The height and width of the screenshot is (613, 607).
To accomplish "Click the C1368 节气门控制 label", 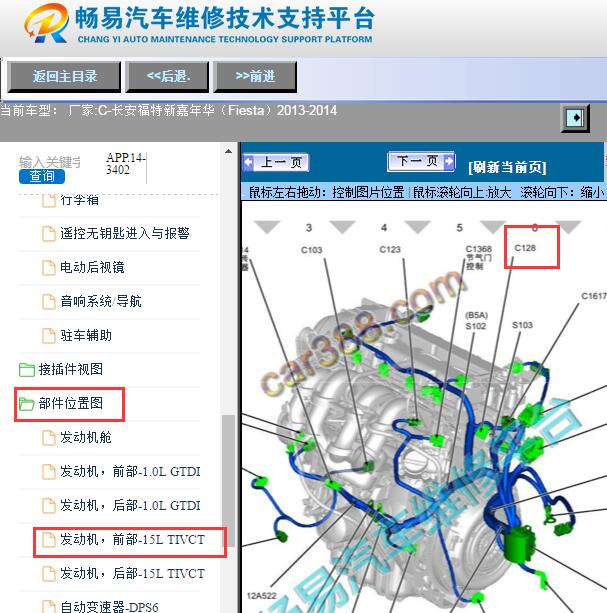I will 478,257.
